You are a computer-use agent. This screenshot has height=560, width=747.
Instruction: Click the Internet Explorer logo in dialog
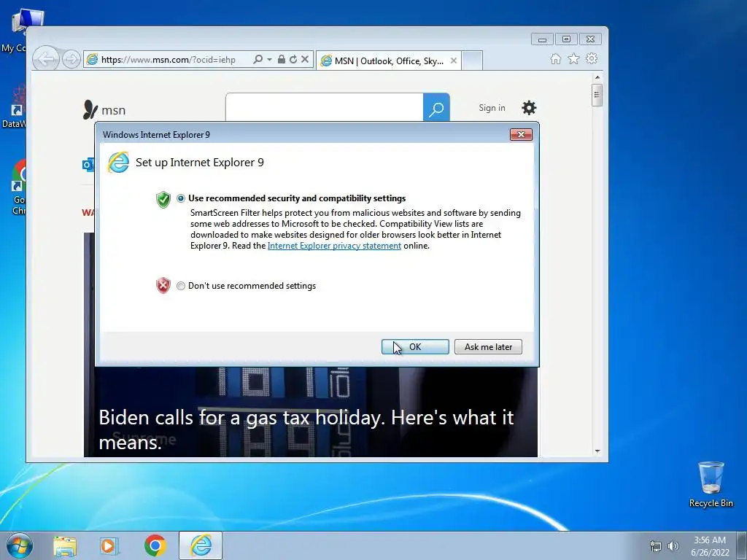coord(118,163)
